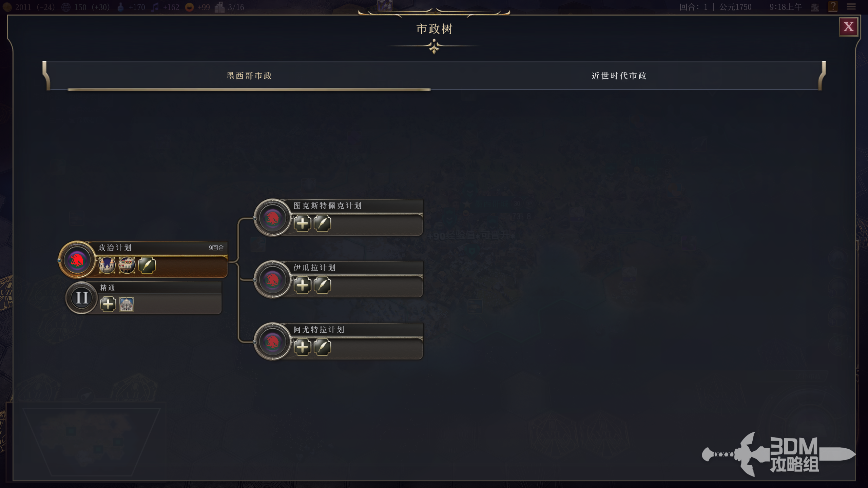
Task: Select the 阿尤特拉计划 civic node
Action: pos(339,341)
